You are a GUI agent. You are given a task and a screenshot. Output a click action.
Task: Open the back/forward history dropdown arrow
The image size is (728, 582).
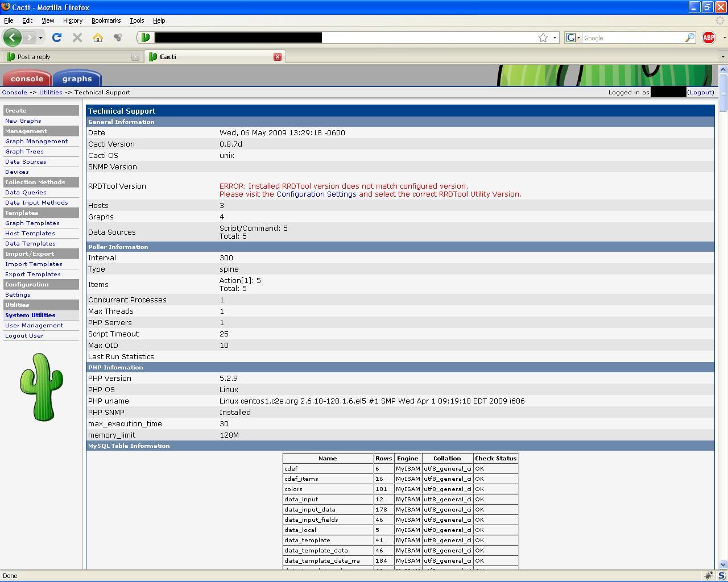[40, 38]
